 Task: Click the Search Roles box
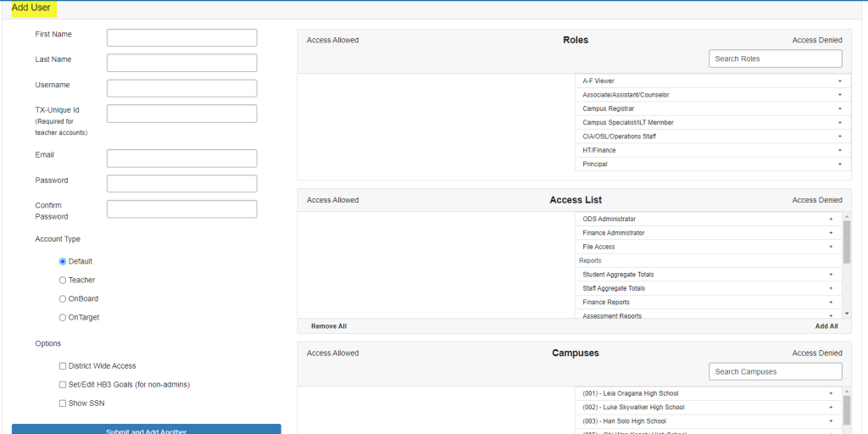click(x=775, y=58)
